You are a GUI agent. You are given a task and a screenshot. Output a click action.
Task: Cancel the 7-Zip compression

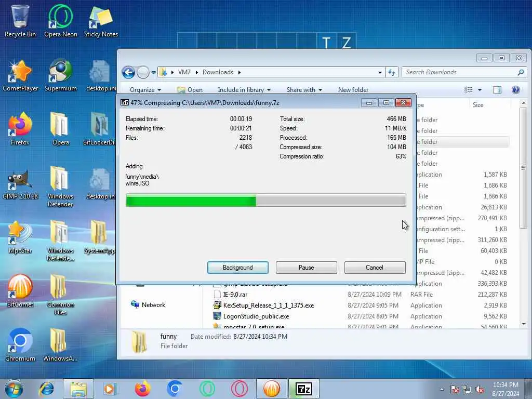(x=375, y=268)
